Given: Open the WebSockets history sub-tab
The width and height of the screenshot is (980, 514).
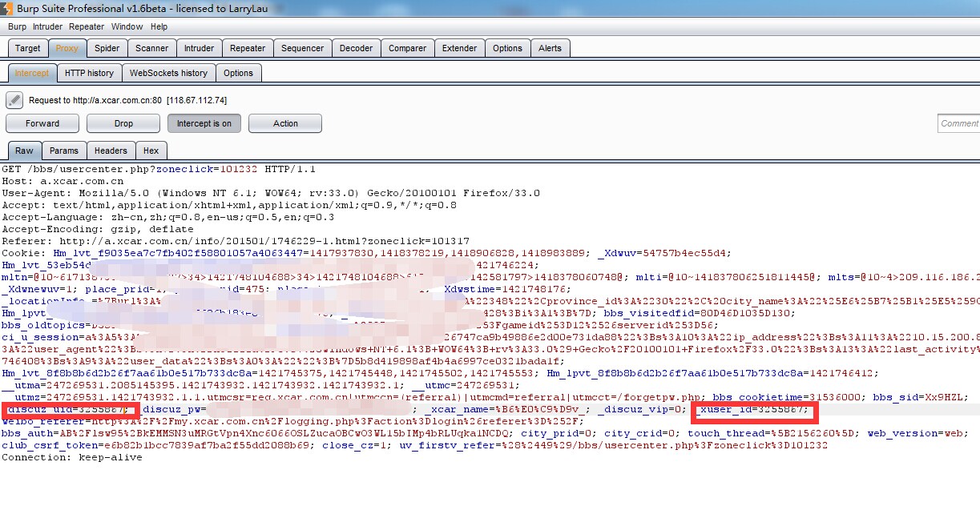Looking at the screenshot, I should click(x=168, y=73).
